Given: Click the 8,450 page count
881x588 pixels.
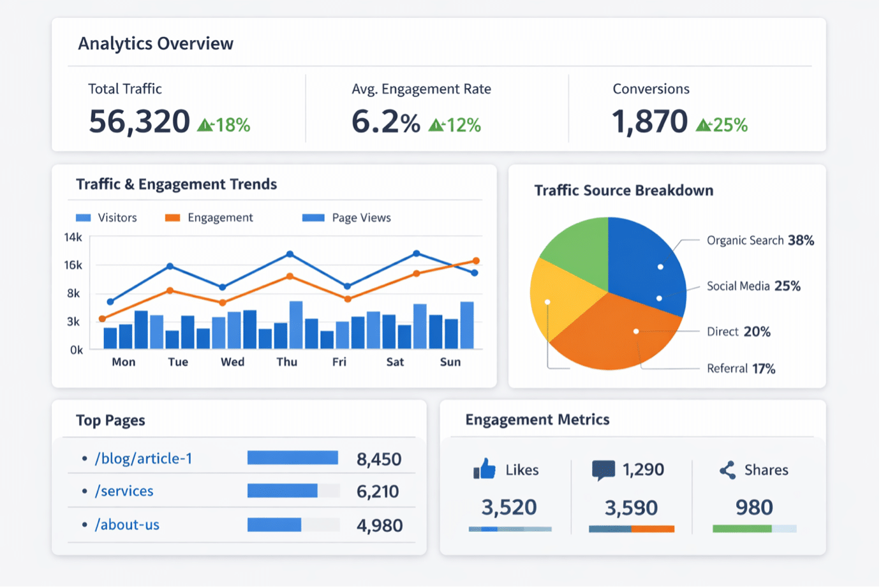Looking at the screenshot, I should click(379, 459).
